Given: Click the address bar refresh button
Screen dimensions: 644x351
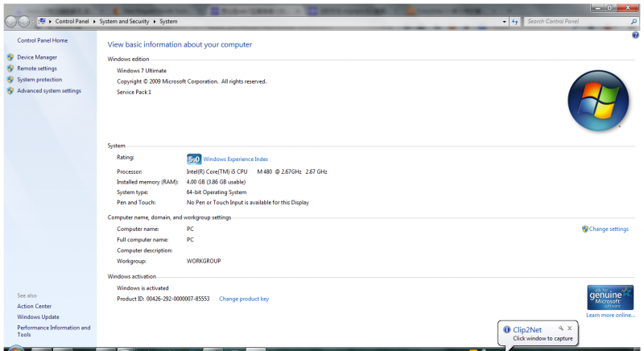Looking at the screenshot, I should [x=515, y=22].
